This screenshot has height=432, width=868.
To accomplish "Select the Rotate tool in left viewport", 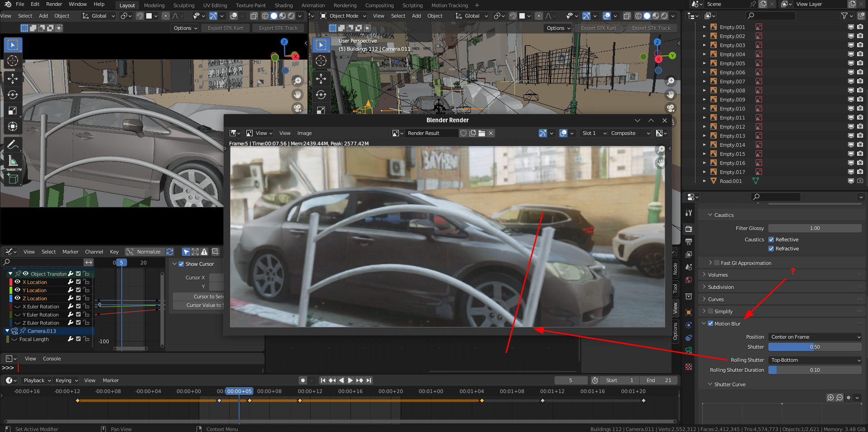I will tap(13, 95).
